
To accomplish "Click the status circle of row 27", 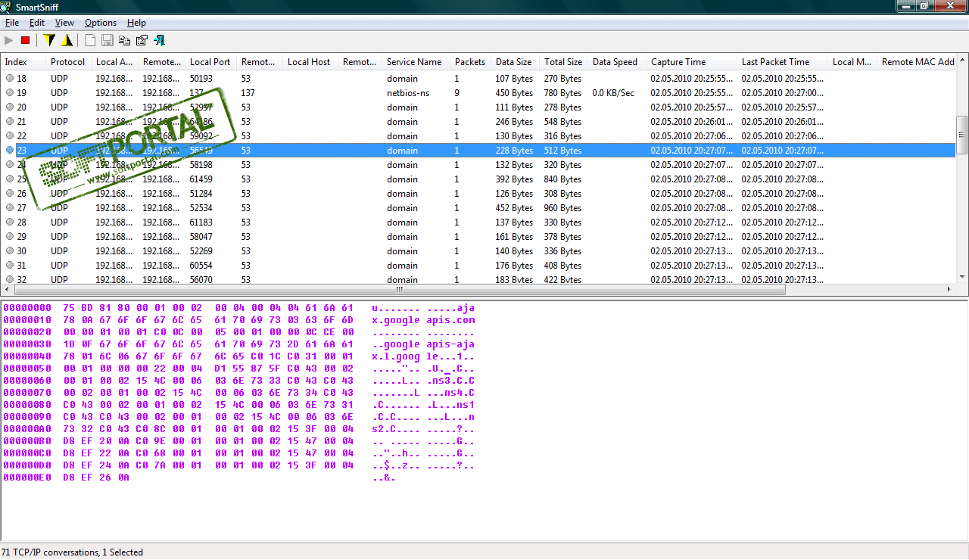I will click(10, 207).
